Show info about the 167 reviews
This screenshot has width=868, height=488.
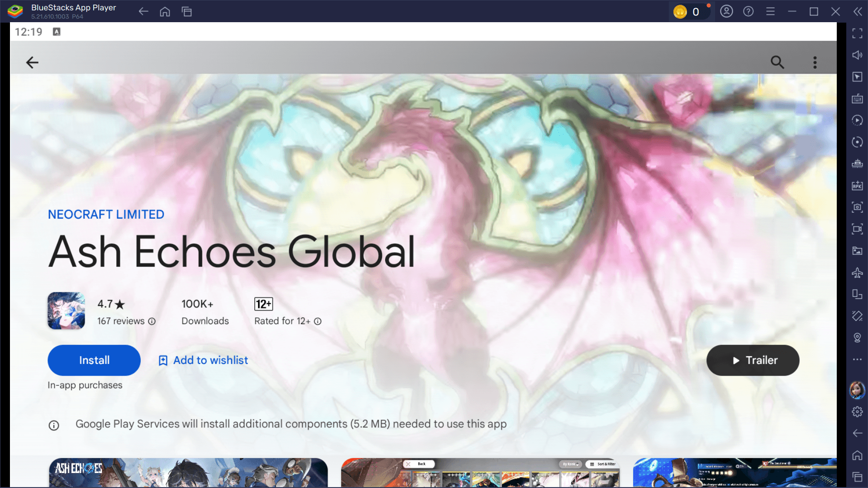pos(152,321)
